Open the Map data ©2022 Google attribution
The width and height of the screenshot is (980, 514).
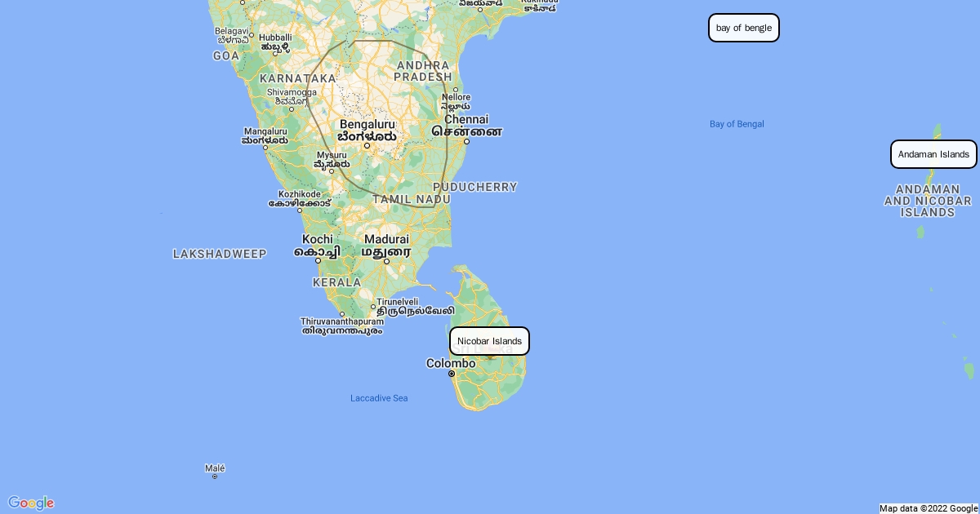click(929, 508)
